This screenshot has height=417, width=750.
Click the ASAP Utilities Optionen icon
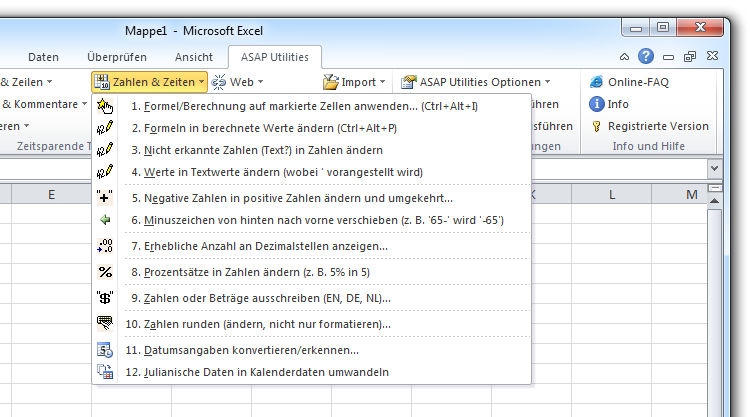pos(408,82)
